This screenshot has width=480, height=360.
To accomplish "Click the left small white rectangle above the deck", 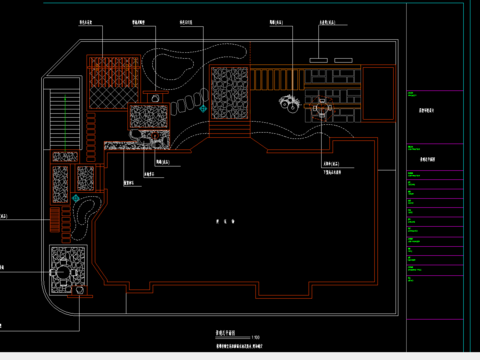I will 318,60.
